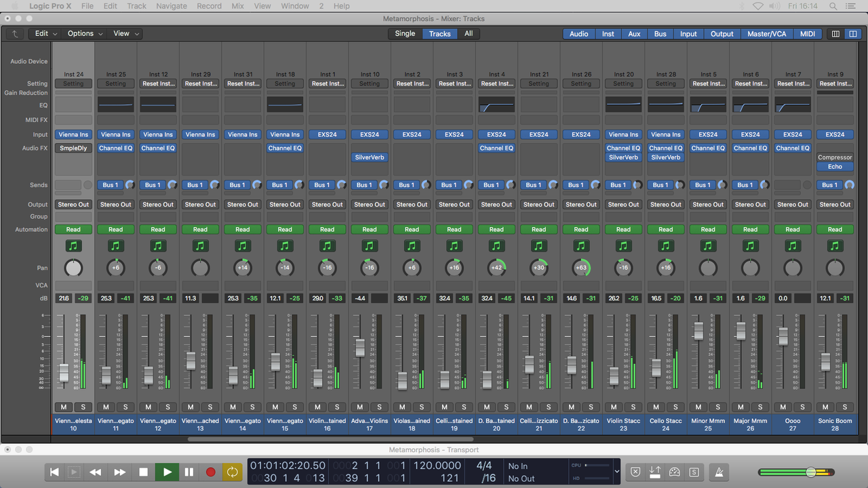This screenshot has height=488, width=868.
Task: Open Inst 24 Setting dropdown
Action: click(73, 83)
